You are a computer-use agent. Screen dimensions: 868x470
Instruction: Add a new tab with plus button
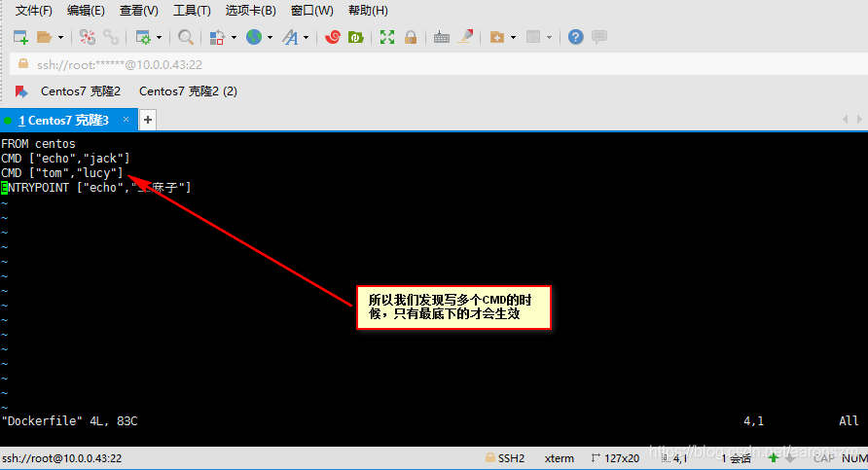pos(148,120)
